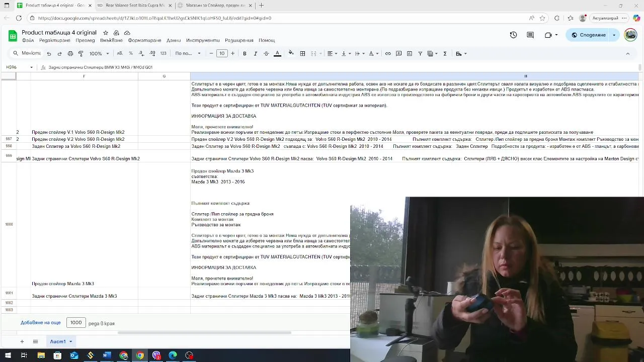Open more number formats (123)
644x362 pixels.
163,53
